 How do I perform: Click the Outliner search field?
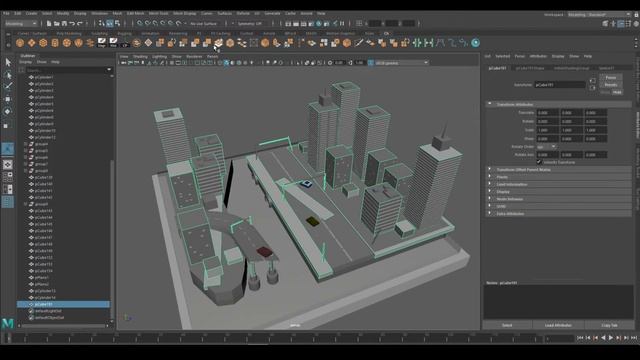point(65,70)
